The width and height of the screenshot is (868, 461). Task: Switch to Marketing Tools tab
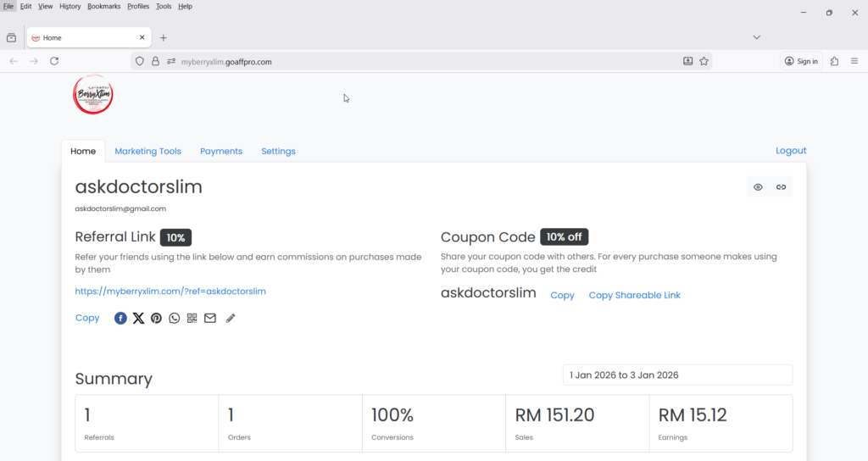click(147, 151)
